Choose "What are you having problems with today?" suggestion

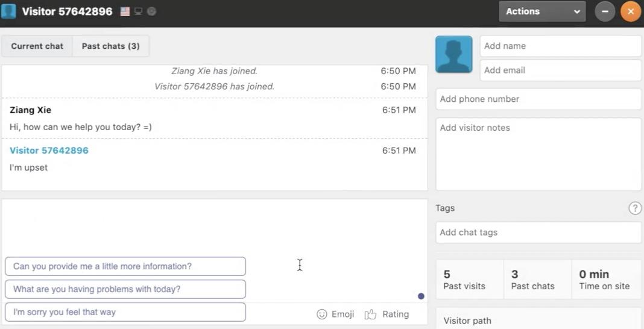(125, 289)
